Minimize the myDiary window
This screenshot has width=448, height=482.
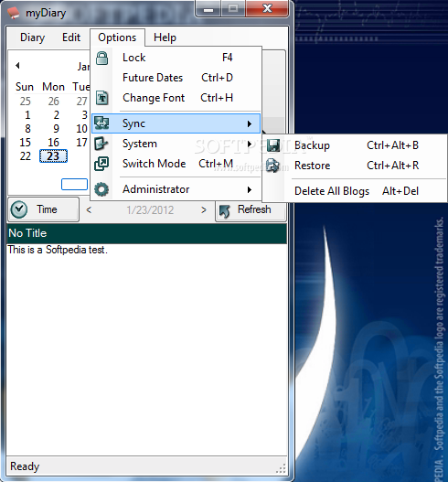(208, 9)
